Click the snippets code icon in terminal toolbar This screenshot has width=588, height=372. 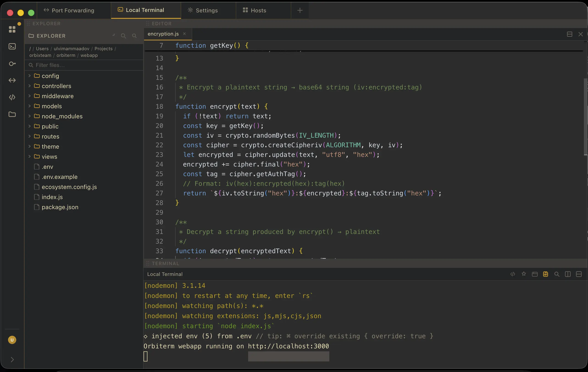tap(513, 274)
